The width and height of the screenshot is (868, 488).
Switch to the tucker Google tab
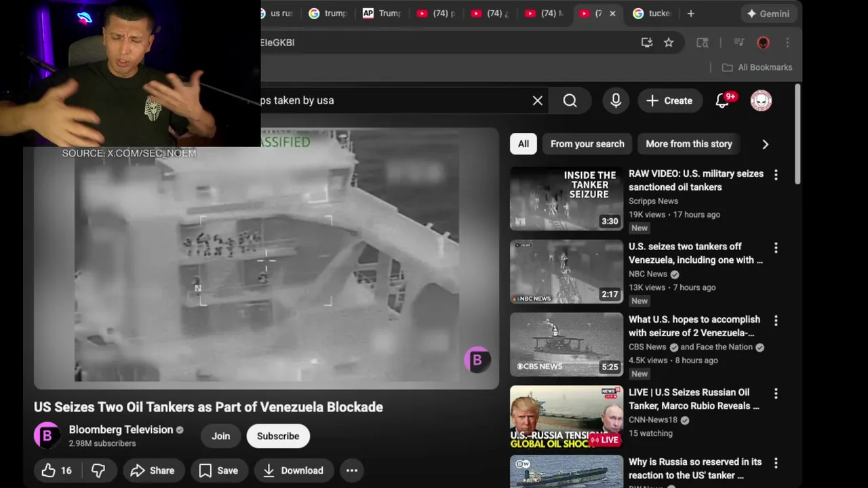pos(652,14)
